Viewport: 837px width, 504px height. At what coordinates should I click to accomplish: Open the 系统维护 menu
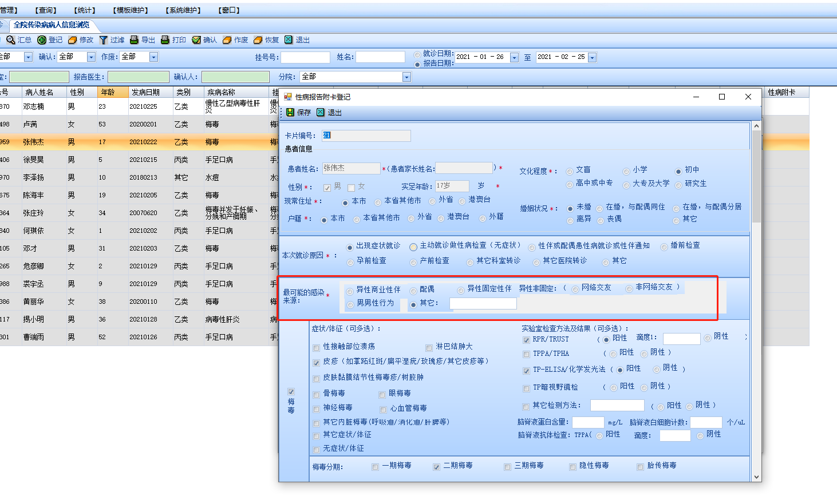pyautogui.click(x=183, y=10)
